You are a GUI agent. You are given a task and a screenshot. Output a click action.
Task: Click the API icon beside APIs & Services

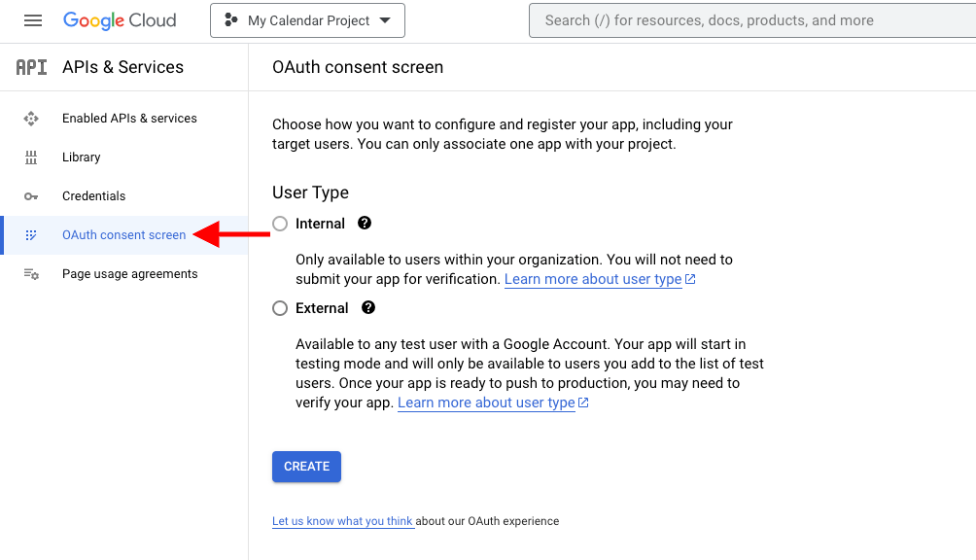pos(31,67)
